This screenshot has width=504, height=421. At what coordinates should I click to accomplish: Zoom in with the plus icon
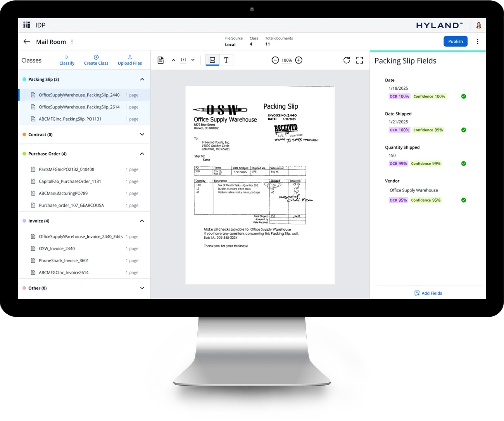(x=299, y=60)
